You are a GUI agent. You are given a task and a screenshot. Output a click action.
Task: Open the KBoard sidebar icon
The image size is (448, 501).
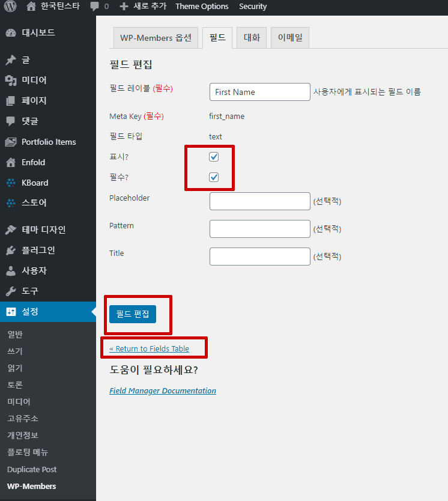coord(11,183)
